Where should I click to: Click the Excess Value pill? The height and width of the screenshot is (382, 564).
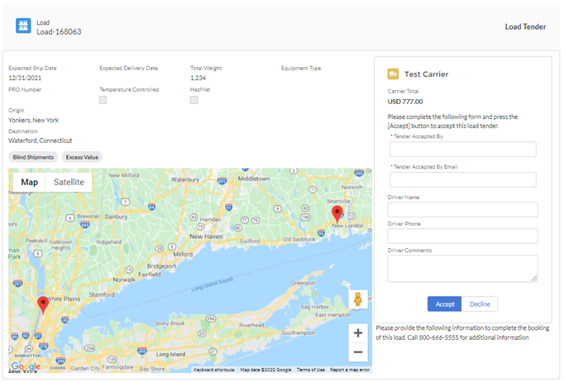(82, 157)
